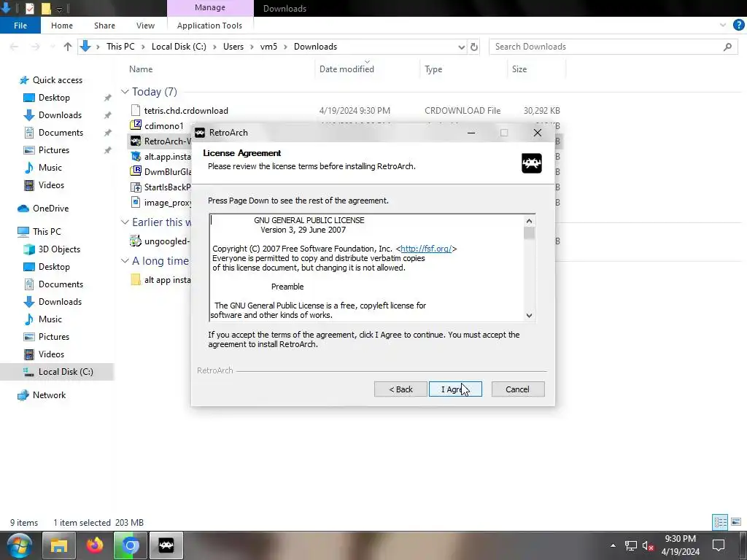Viewport: 747px width, 560px height.
Task: Switch to large thumbnails view
Action: pyautogui.click(x=736, y=522)
